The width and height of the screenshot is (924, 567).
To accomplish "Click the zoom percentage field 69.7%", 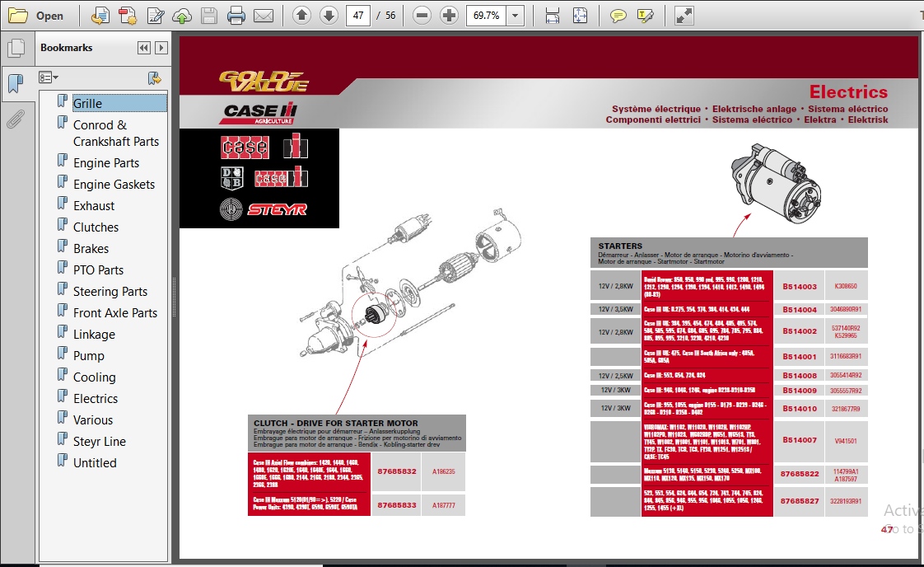I will pos(486,16).
